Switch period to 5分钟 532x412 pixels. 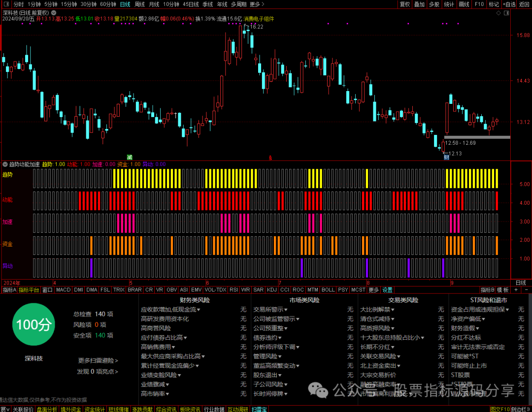51,4
